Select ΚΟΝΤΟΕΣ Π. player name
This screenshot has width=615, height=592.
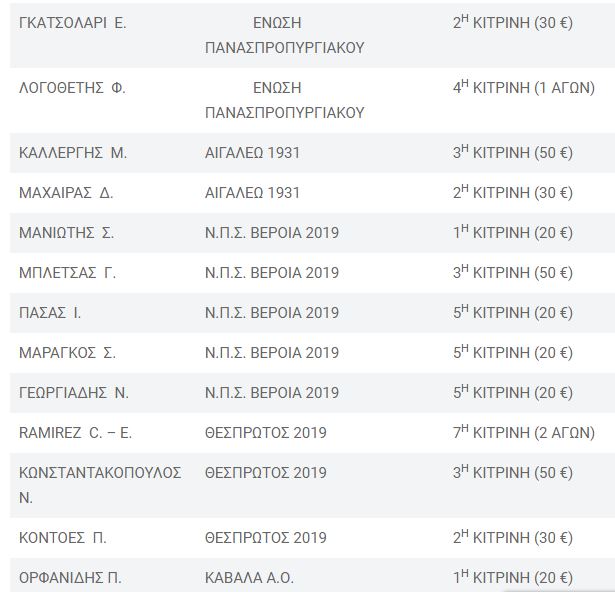click(x=63, y=537)
